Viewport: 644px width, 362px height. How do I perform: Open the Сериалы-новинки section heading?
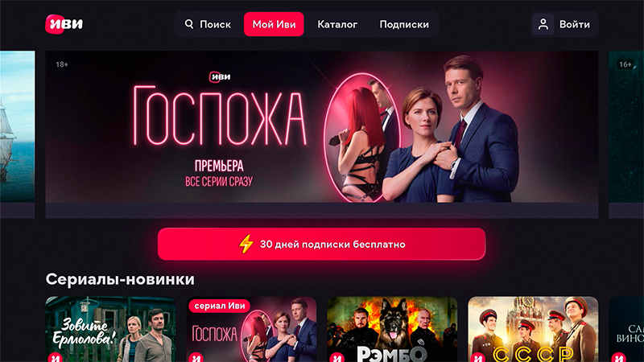(120, 279)
